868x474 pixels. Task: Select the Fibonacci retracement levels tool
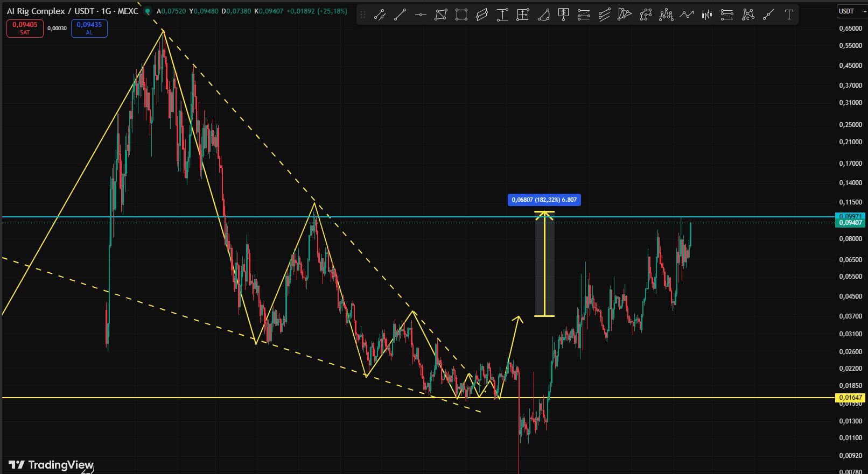click(584, 15)
